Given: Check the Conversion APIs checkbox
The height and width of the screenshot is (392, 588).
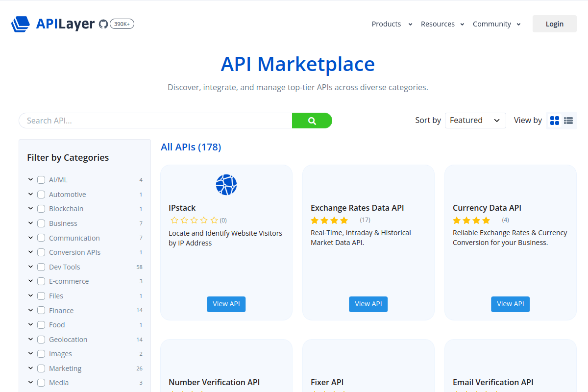Looking at the screenshot, I should click(41, 252).
